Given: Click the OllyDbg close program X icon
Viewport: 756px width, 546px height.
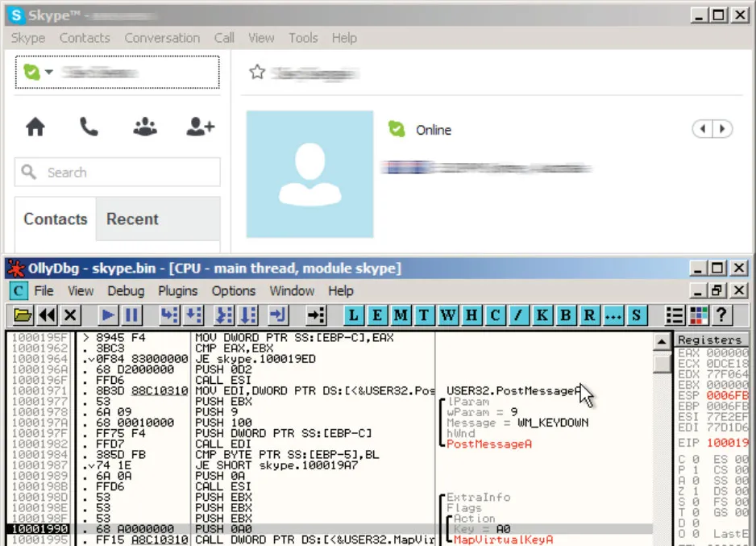Looking at the screenshot, I should pos(70,315).
